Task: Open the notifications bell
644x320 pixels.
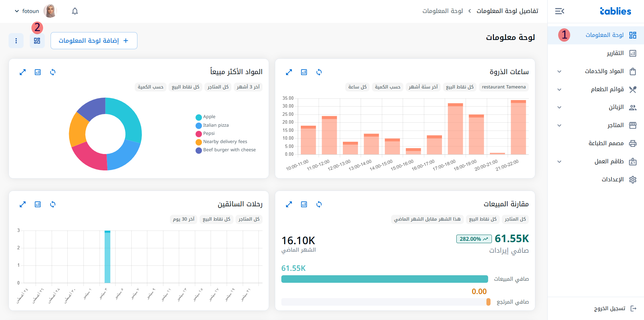Action: [x=75, y=11]
